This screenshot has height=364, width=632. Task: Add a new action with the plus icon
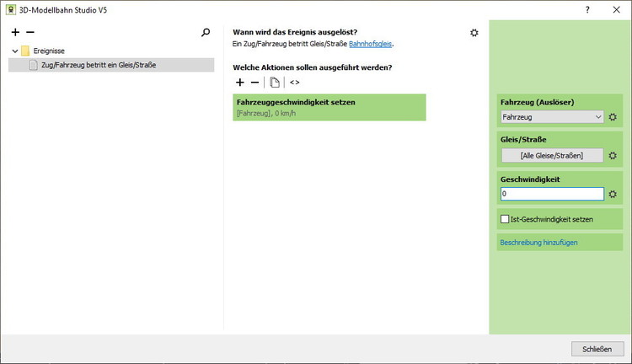(x=240, y=83)
